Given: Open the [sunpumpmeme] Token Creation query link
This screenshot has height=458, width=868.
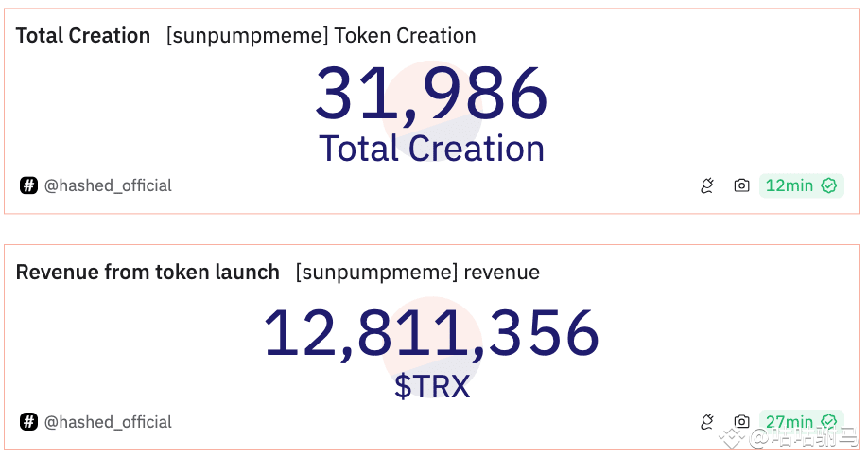Looking at the screenshot, I should (321, 36).
